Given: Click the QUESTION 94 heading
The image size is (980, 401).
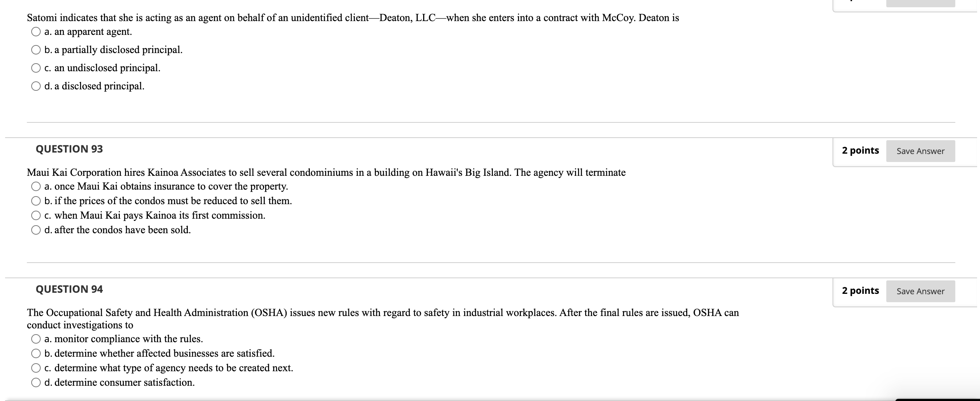Looking at the screenshot, I should coord(69,289).
